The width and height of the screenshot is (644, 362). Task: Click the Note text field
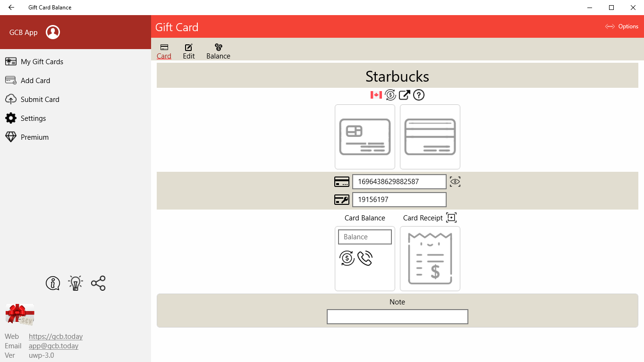[398, 317]
